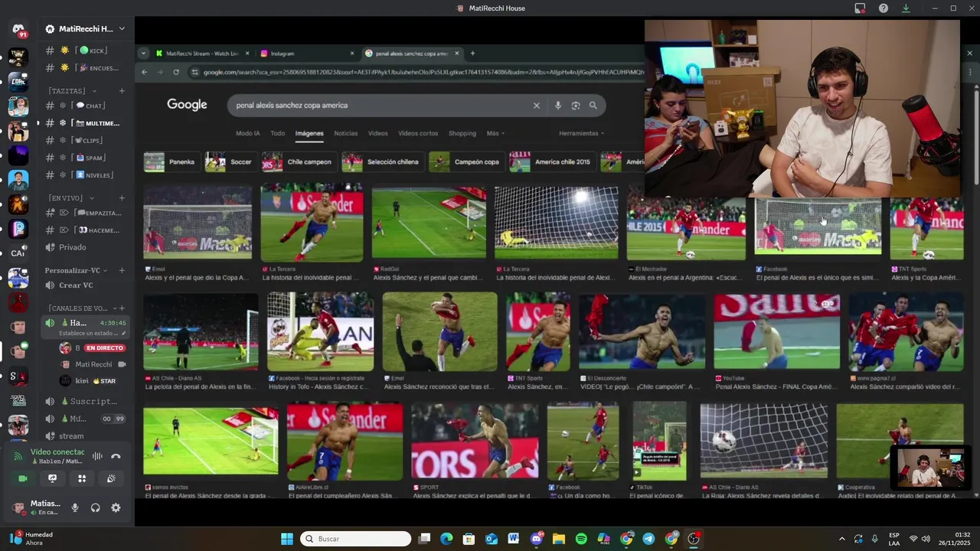Mute microphone in Discord user panel
Image resolution: width=980 pixels, height=551 pixels.
tap(75, 507)
